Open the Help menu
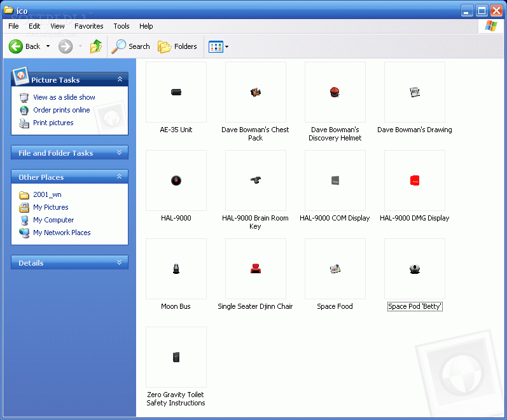This screenshot has height=420, width=507. pyautogui.click(x=146, y=26)
